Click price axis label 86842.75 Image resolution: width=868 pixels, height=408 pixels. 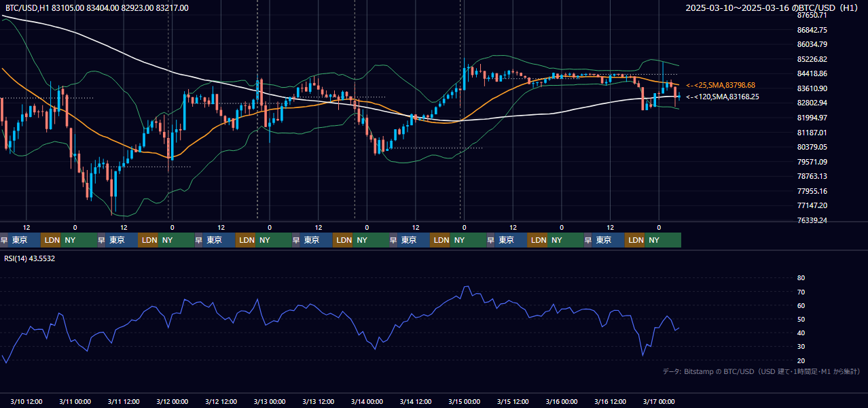pos(812,30)
